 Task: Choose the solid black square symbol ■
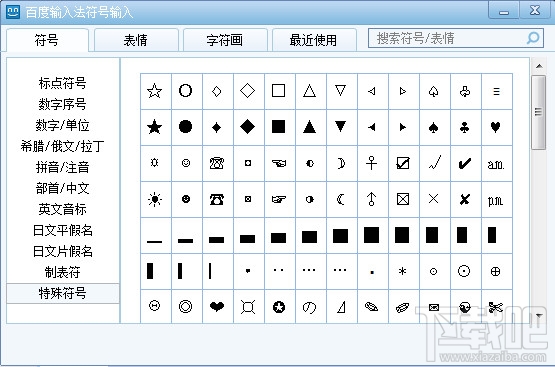(279, 127)
